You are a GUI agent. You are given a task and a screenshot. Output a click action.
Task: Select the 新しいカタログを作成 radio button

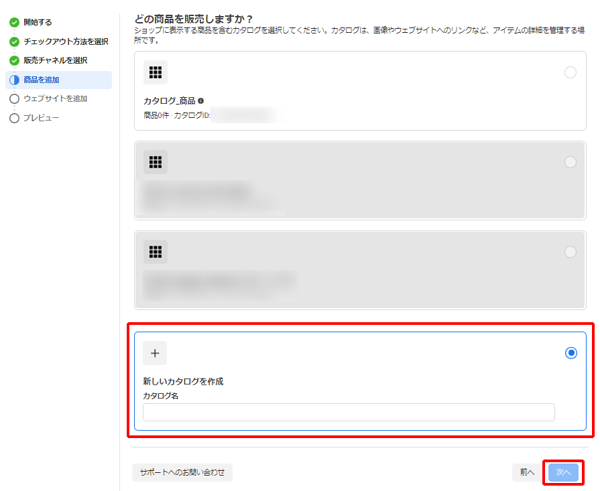point(571,353)
